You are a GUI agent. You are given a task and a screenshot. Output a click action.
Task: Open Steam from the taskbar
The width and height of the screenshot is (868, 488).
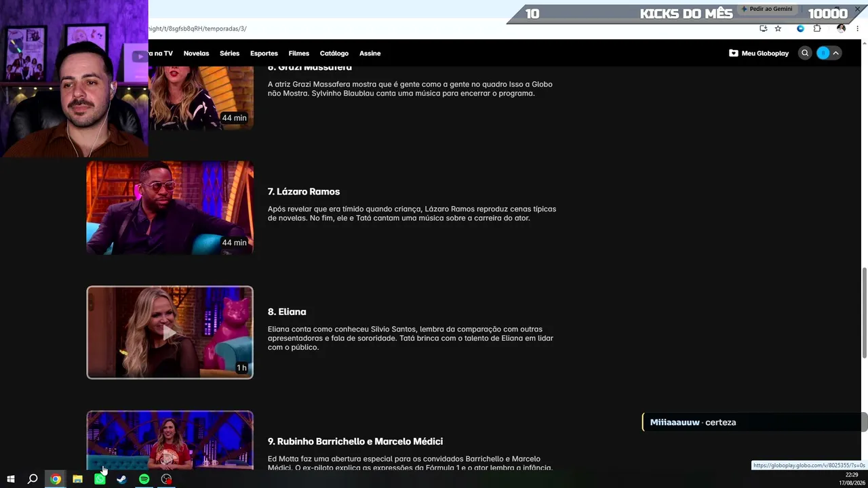[122, 479]
